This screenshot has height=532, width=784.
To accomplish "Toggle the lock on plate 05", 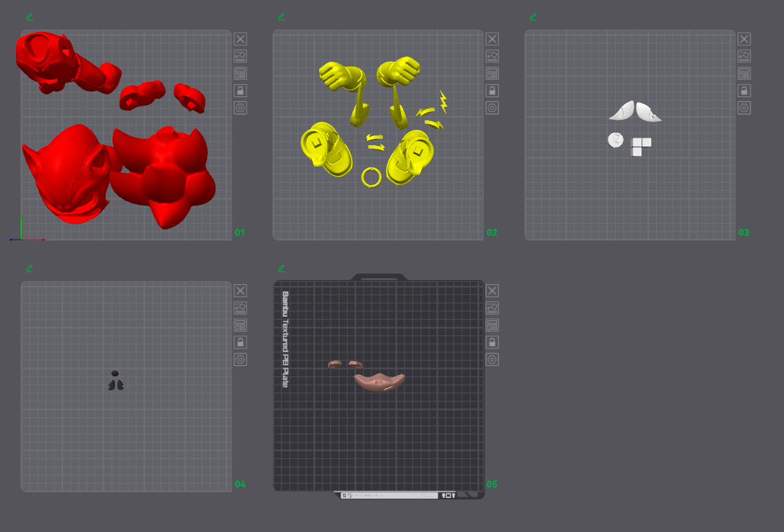I will tap(493, 342).
